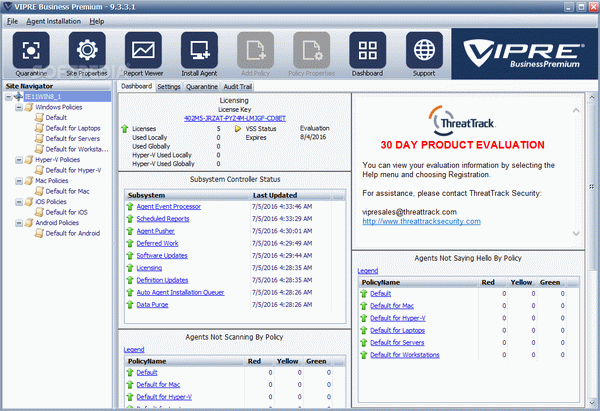Click the evaluation panel down chevron
Screen dimensions: 600x411
(x=576, y=233)
